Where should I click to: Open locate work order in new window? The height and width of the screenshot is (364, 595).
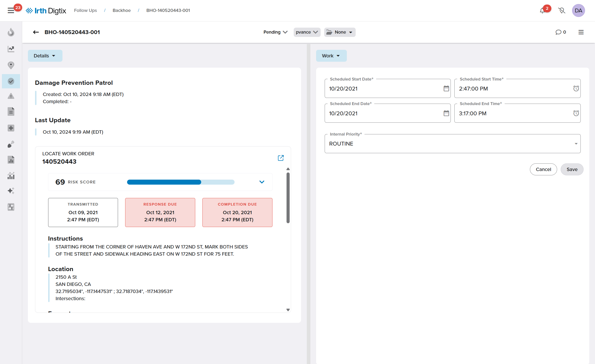pyautogui.click(x=280, y=158)
